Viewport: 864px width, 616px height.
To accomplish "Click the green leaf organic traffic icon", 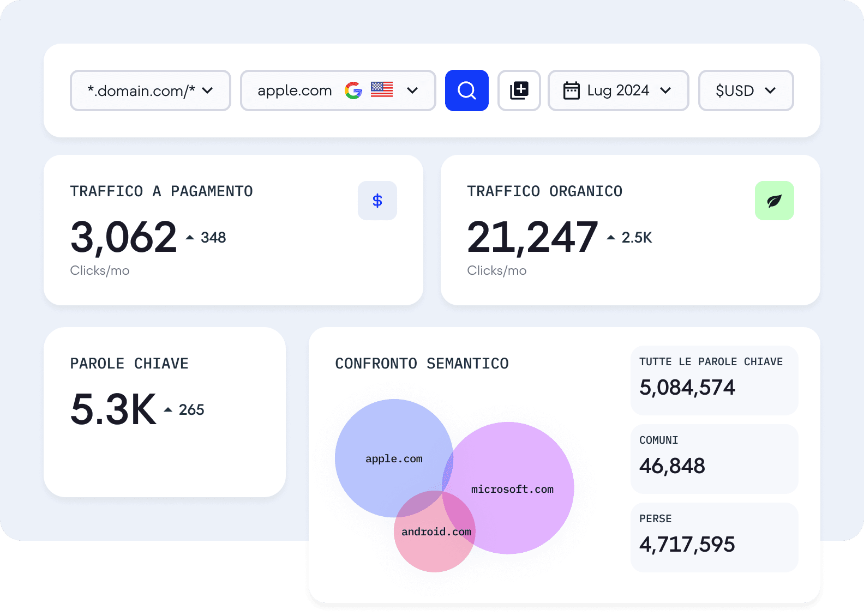I will point(775,201).
